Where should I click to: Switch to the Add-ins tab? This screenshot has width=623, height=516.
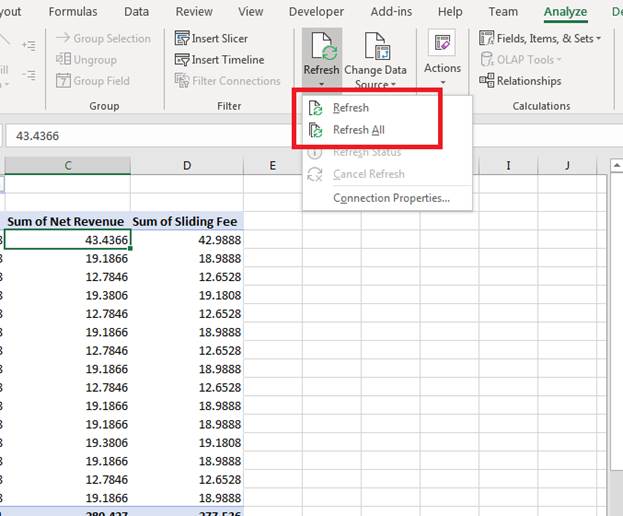[x=391, y=12]
